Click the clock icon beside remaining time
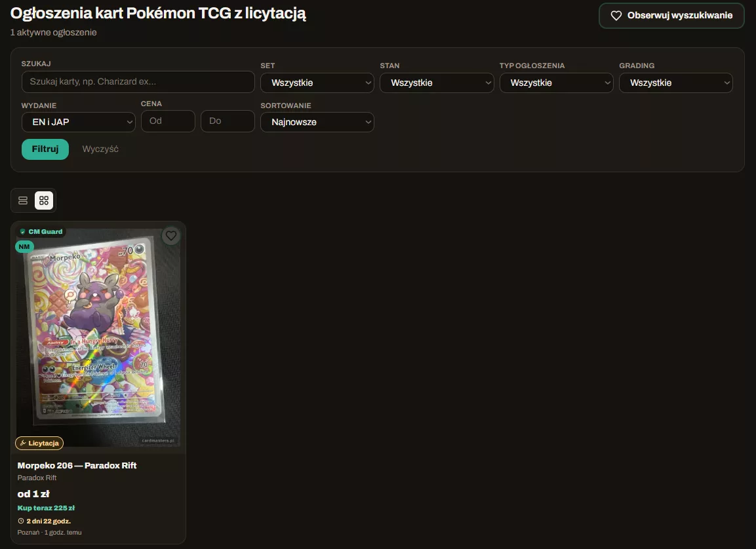This screenshot has height=549, width=756. pos(21,521)
